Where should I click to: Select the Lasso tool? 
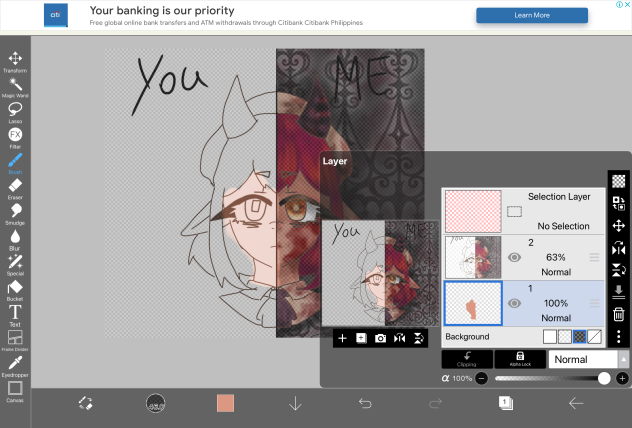[15, 110]
